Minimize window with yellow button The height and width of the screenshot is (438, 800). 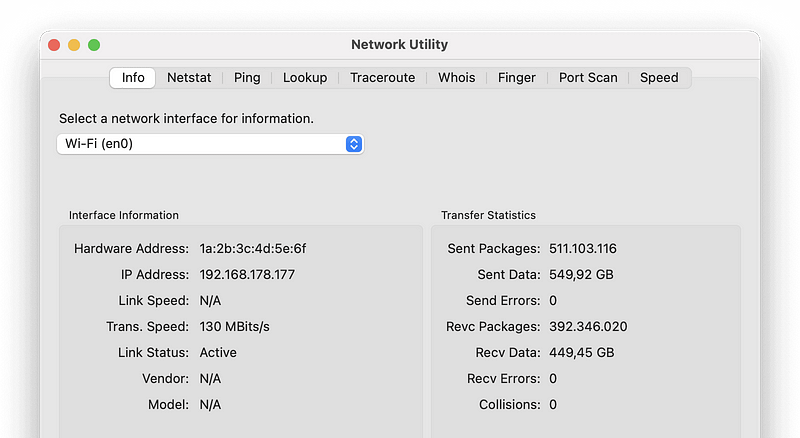[x=74, y=45]
